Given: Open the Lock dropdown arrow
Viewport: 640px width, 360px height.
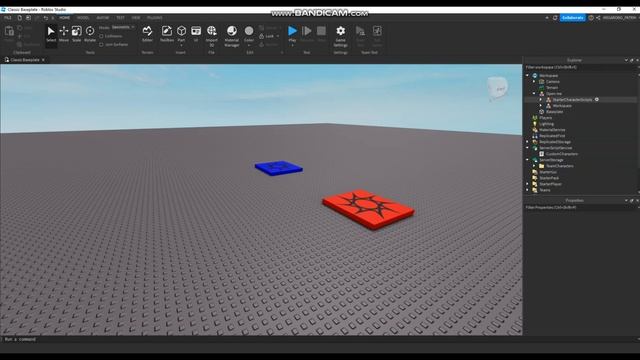Looking at the screenshot, I should (x=278, y=36).
